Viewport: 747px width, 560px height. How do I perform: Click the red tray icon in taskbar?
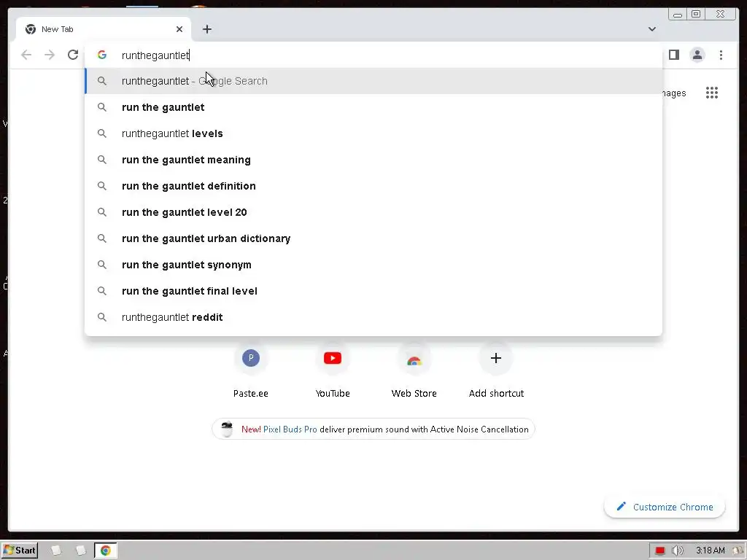click(659, 551)
